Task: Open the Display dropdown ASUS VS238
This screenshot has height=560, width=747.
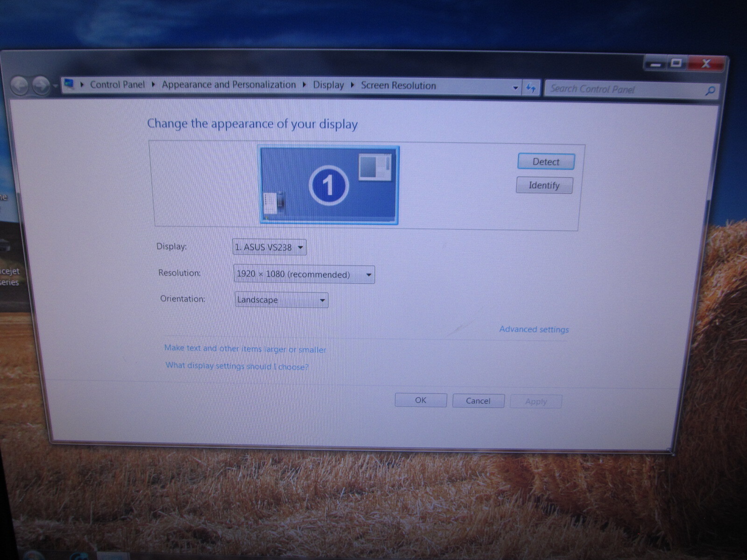Action: pos(269,247)
